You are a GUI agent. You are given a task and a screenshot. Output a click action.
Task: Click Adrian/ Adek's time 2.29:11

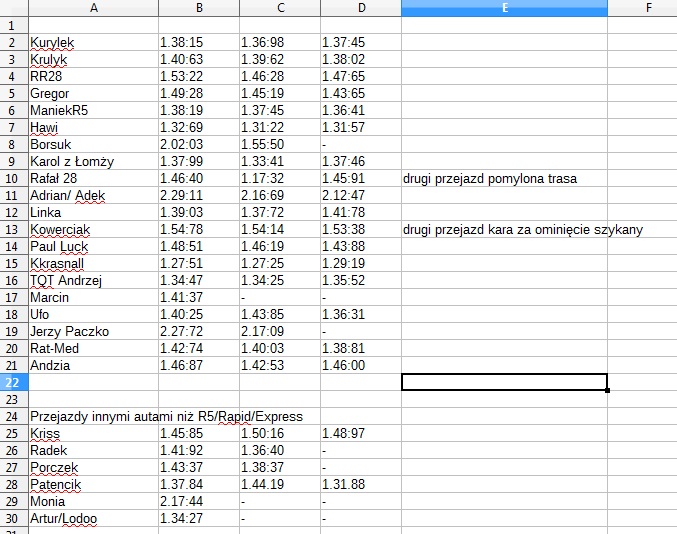click(x=199, y=196)
